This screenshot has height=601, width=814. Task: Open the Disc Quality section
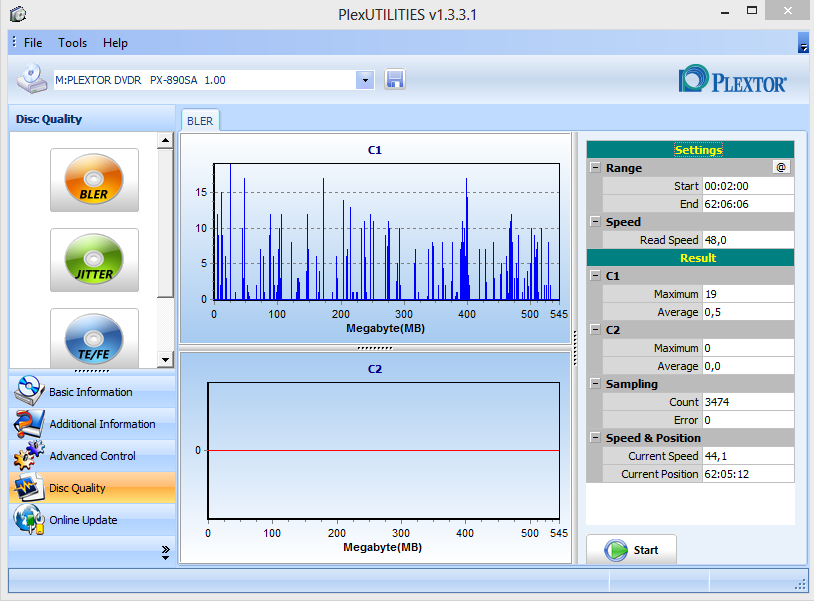coord(92,488)
